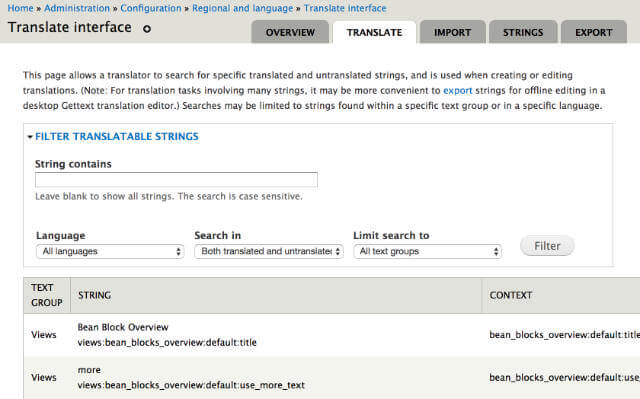This screenshot has height=399, width=640.
Task: Switch to the Overview tab
Action: [290, 32]
